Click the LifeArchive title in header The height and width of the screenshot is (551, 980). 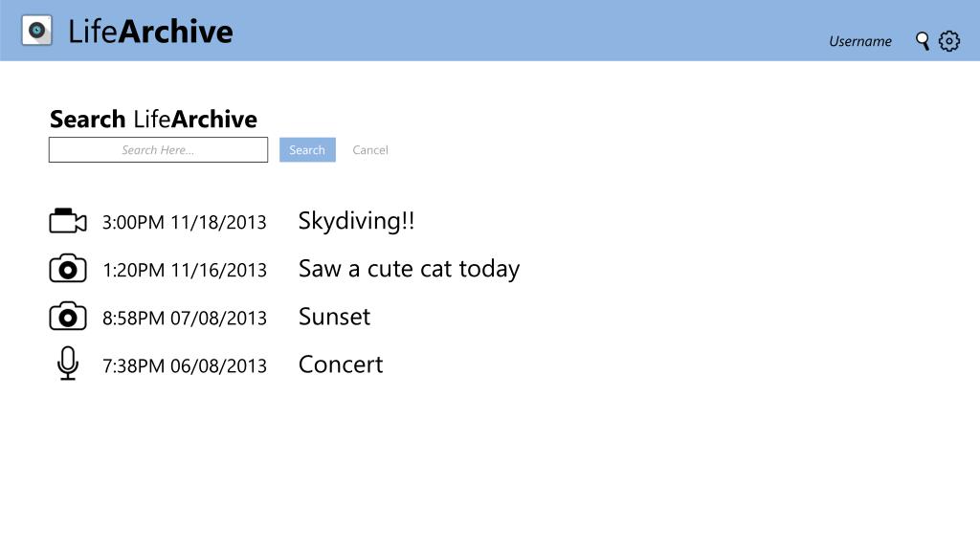(150, 32)
